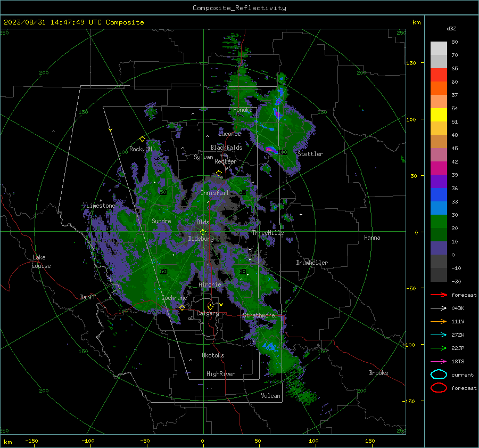
Task: Click the Banff map label
Action: click(88, 297)
